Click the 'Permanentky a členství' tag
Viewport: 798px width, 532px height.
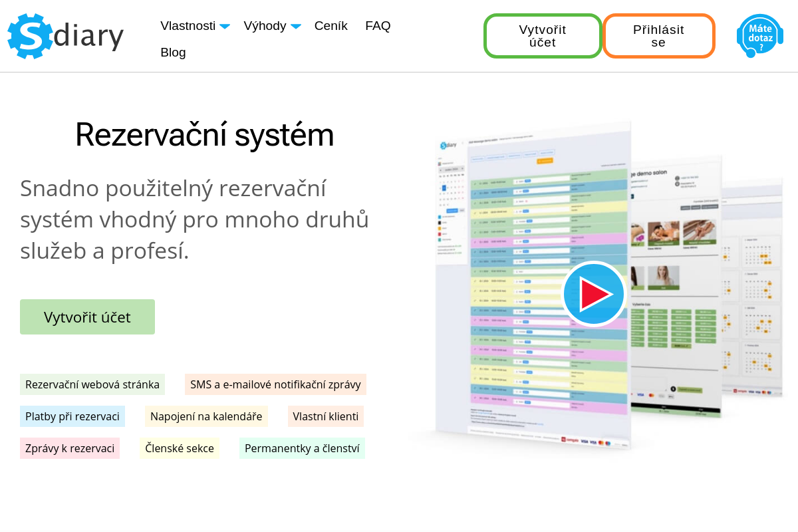coord(302,448)
